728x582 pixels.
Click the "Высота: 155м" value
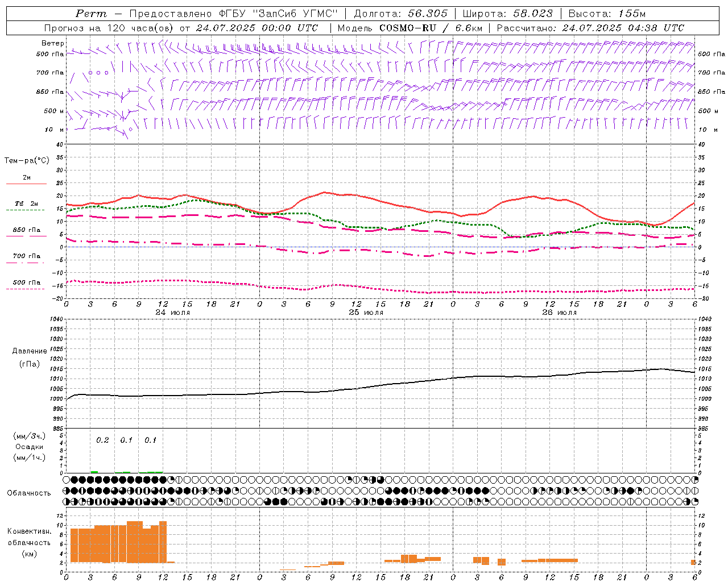[x=607, y=14]
